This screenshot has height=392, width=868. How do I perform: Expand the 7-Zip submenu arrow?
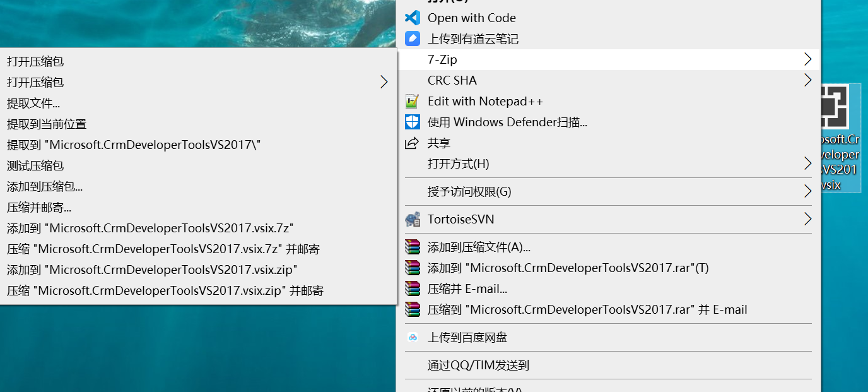tap(807, 59)
